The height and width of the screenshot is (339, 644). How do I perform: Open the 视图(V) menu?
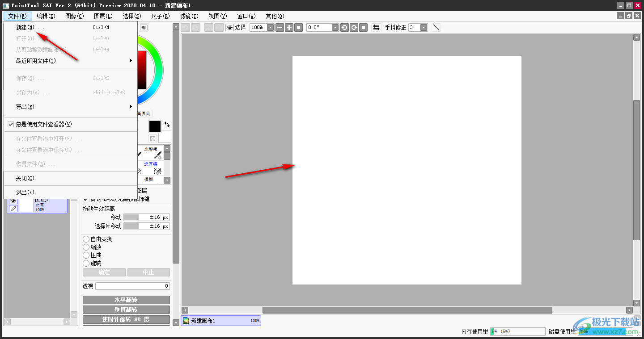click(218, 16)
